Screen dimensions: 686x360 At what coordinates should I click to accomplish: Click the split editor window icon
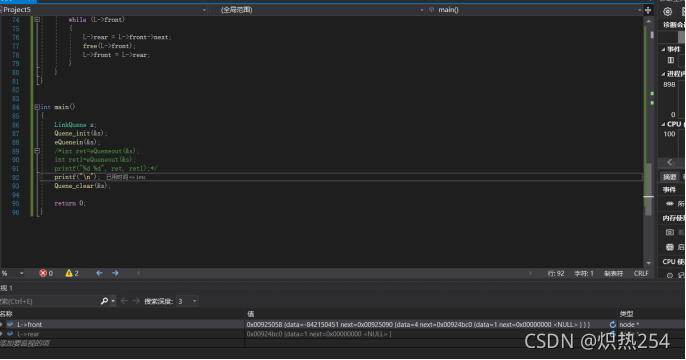point(648,10)
